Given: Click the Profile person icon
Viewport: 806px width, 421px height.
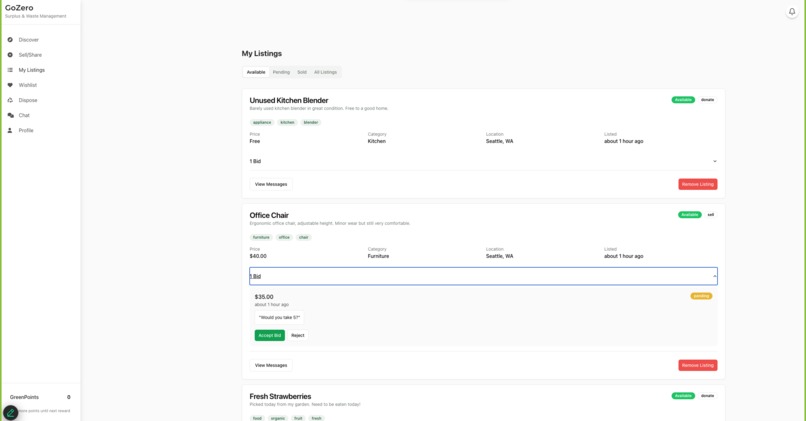Looking at the screenshot, I should pyautogui.click(x=10, y=131).
